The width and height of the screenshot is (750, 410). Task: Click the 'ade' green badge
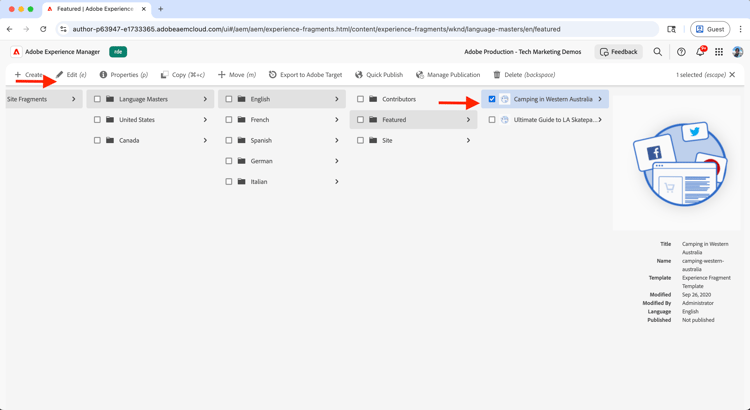pyautogui.click(x=118, y=52)
